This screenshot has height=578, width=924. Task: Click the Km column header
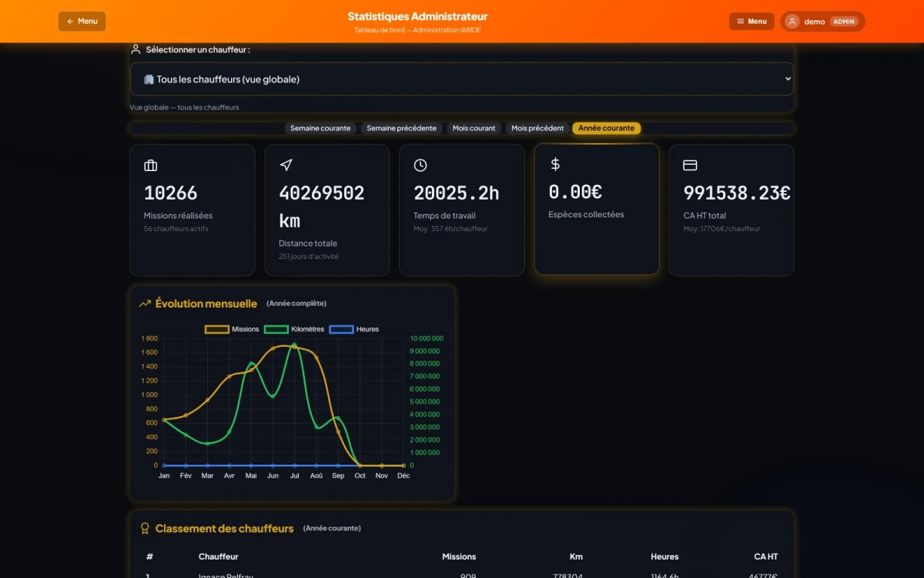[576, 556]
